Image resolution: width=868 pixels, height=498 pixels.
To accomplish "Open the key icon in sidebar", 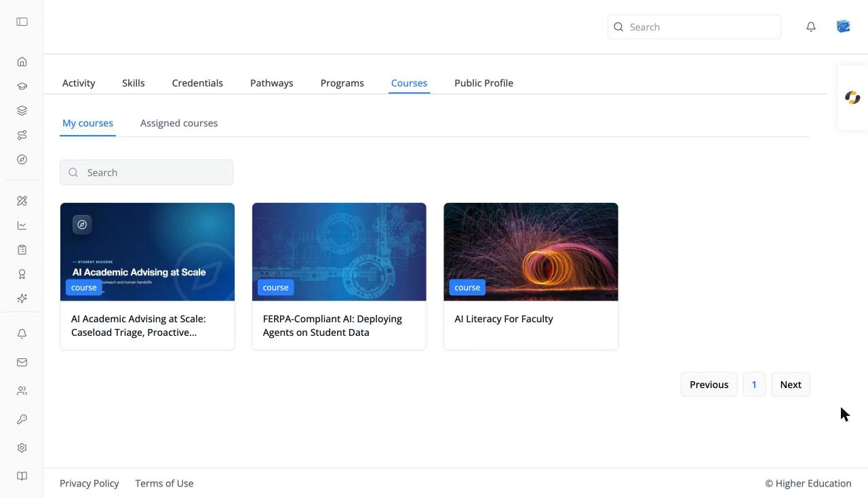I will coord(22,419).
